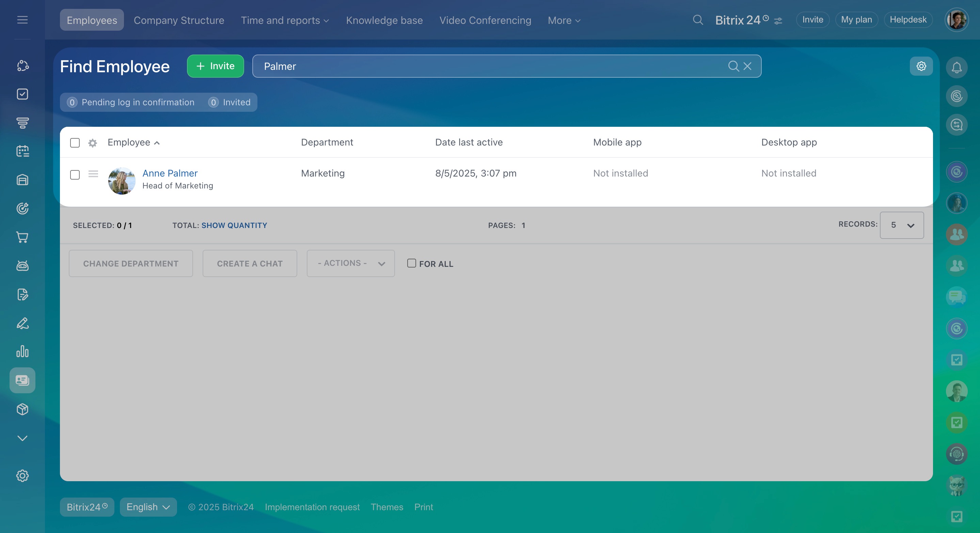Open grid settings gear in table header
The image size is (980, 533).
pos(92,143)
